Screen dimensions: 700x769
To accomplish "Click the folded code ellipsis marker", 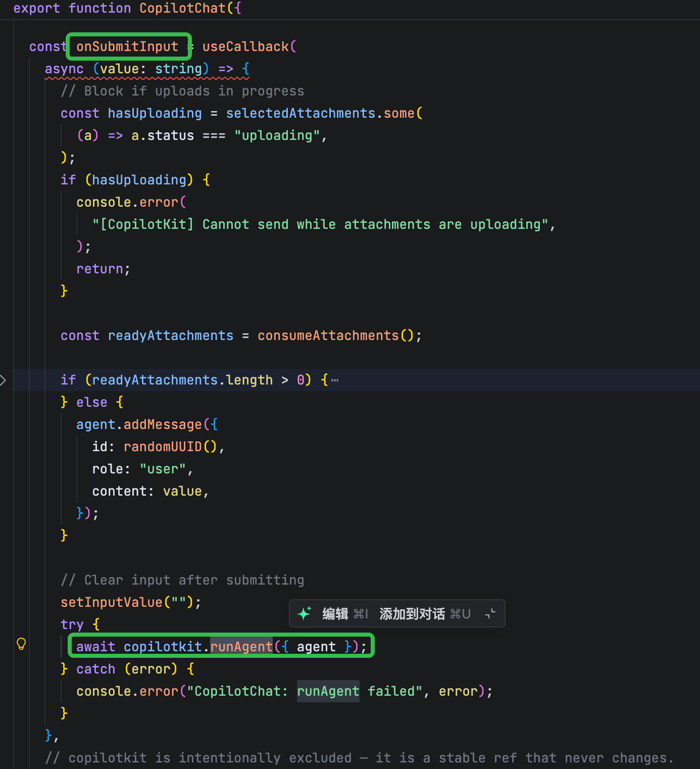I will [335, 380].
